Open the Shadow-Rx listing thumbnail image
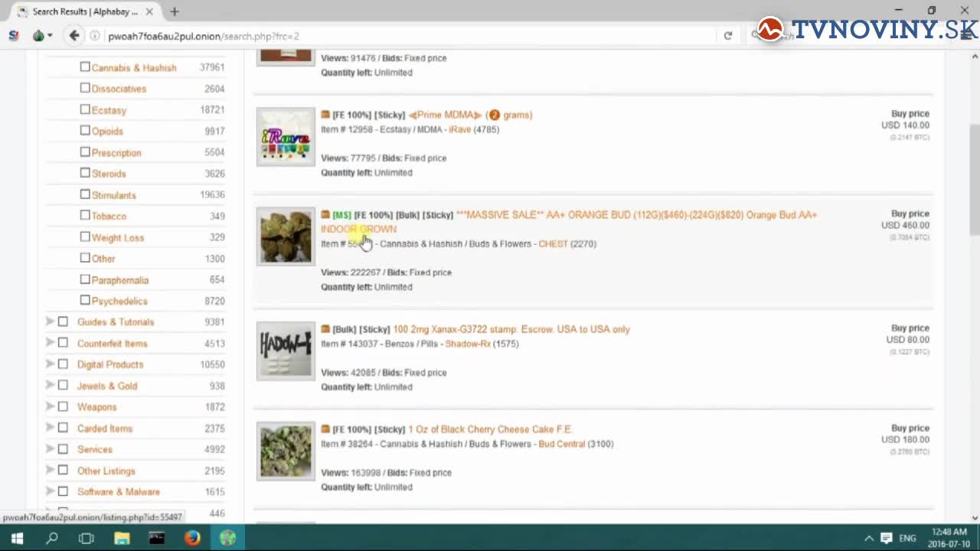Screen dimensions: 980x551 [286, 351]
